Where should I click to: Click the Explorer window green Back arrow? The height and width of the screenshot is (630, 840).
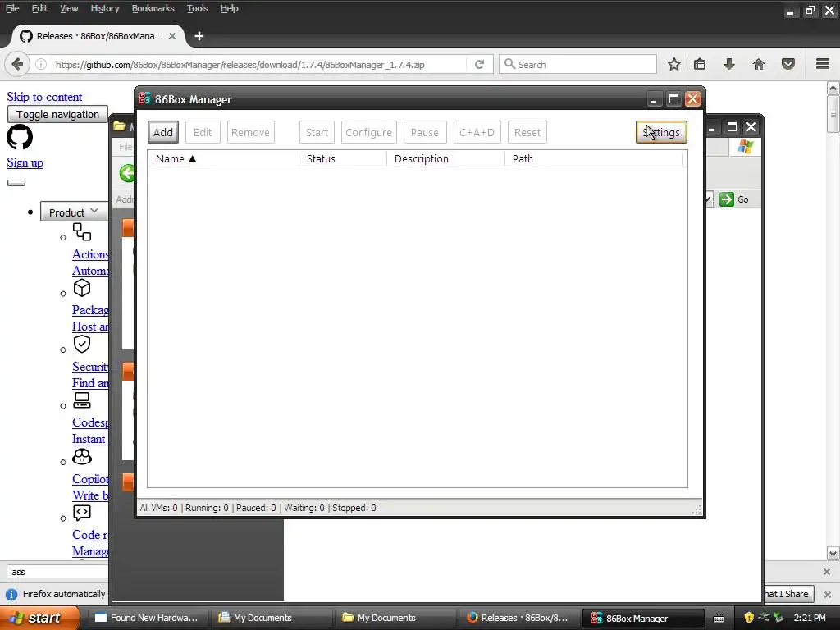pyautogui.click(x=127, y=174)
